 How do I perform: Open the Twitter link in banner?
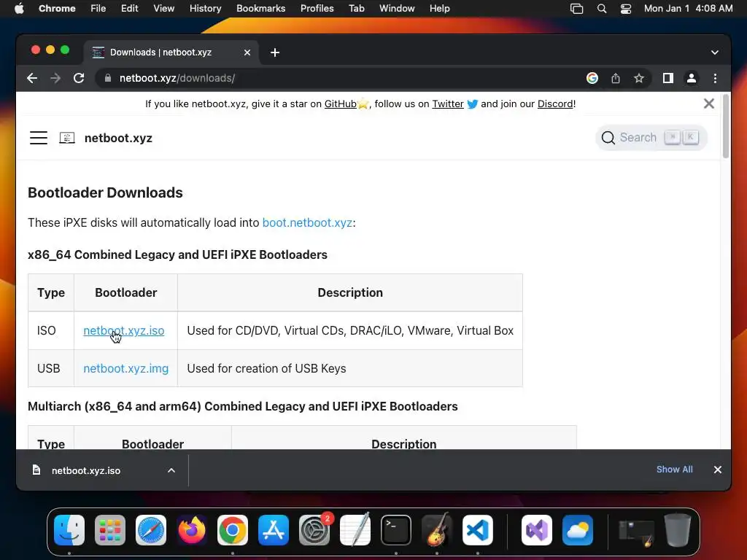click(x=448, y=104)
